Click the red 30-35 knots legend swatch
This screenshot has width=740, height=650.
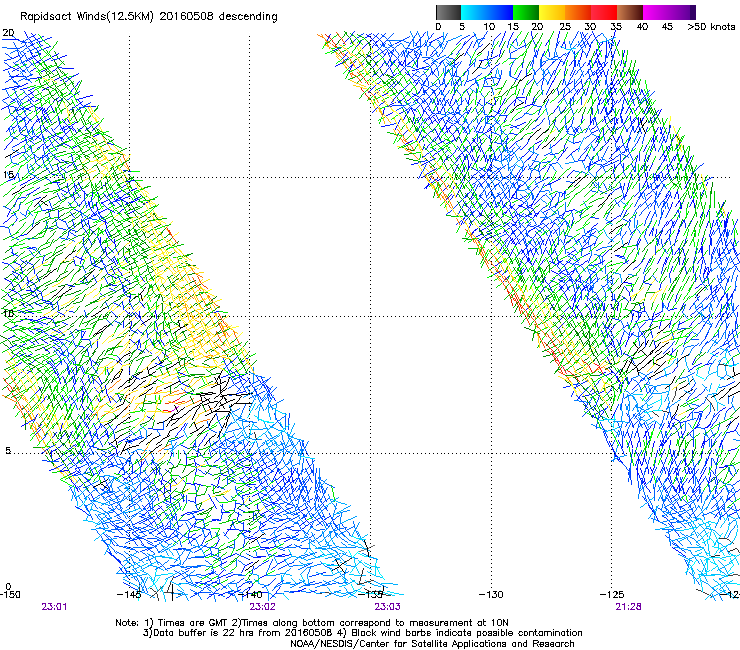(604, 12)
